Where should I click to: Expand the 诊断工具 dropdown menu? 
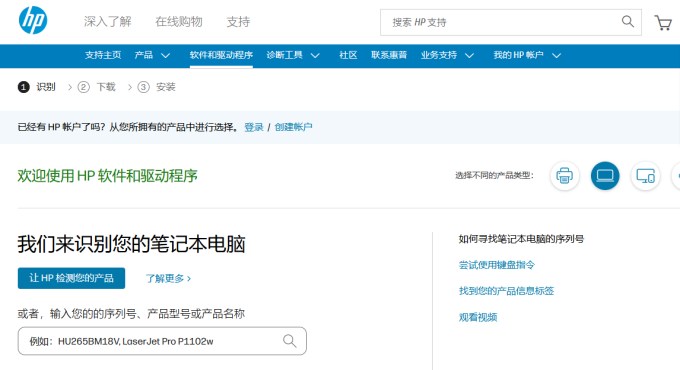(293, 55)
